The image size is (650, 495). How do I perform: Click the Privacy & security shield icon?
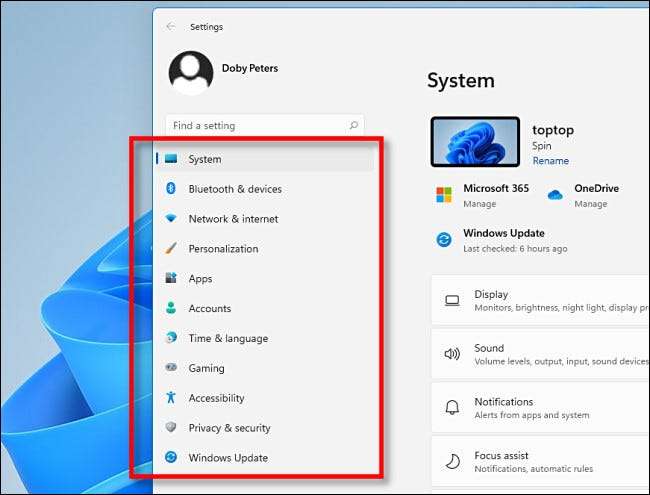click(x=170, y=428)
